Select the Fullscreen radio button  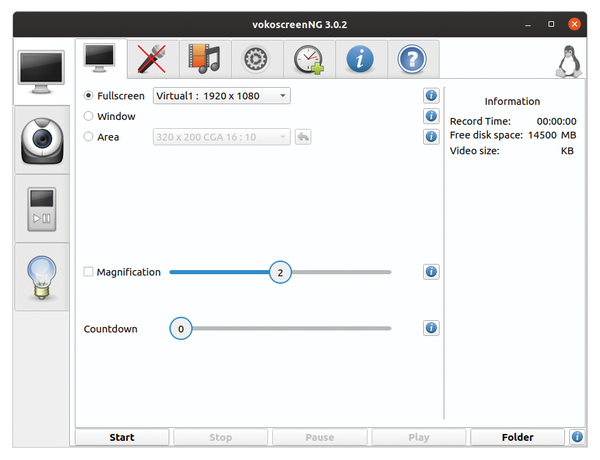[88, 95]
